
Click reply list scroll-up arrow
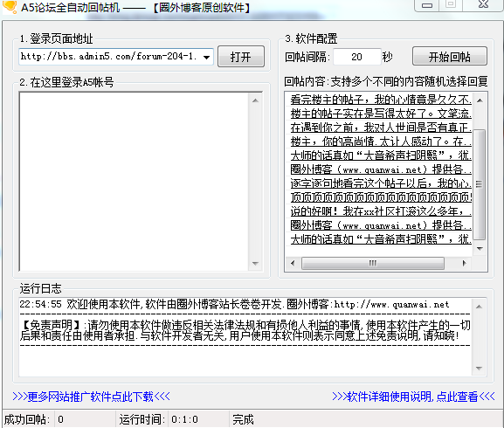pyautogui.click(x=480, y=100)
